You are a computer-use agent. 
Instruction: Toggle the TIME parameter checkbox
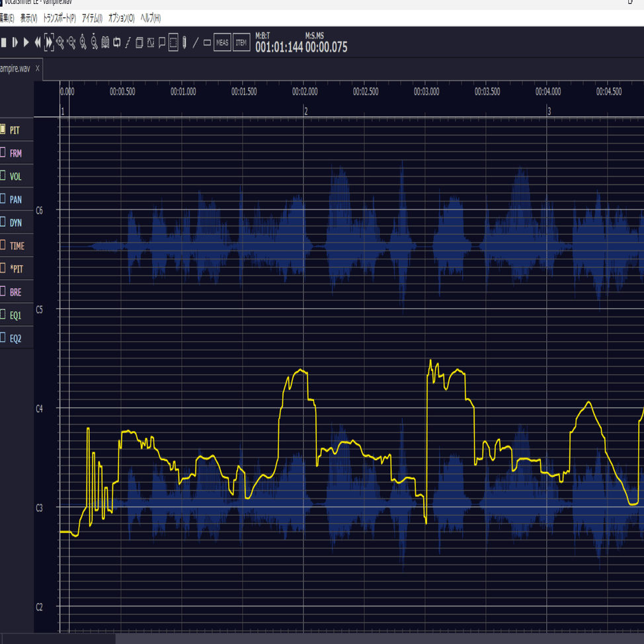pos(3,245)
